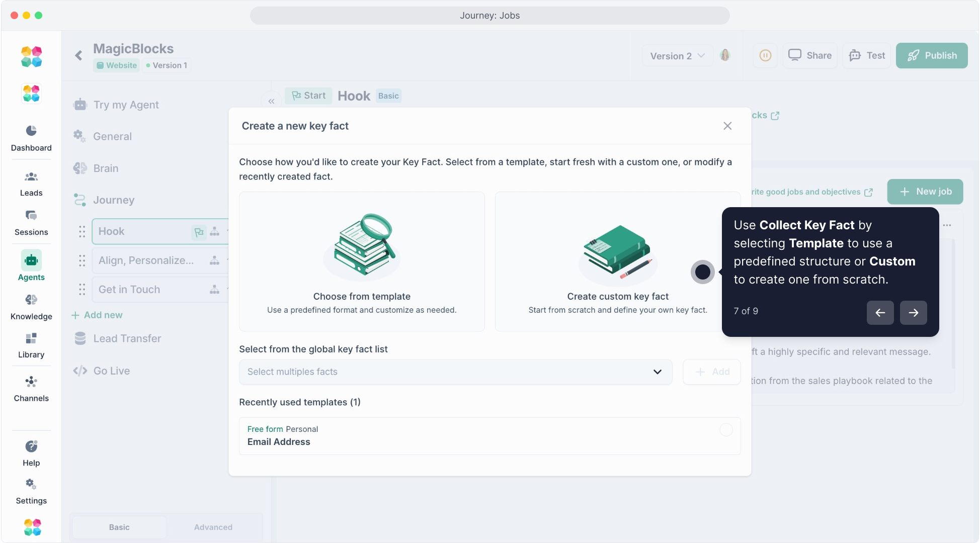Image resolution: width=980 pixels, height=543 pixels.
Task: Click the Help icon
Action: click(31, 446)
